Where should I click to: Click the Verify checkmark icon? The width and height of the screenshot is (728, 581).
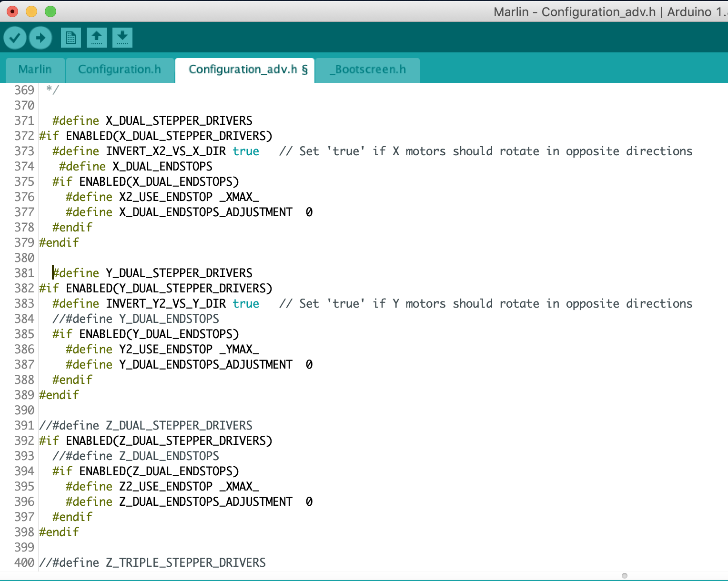tap(15, 38)
